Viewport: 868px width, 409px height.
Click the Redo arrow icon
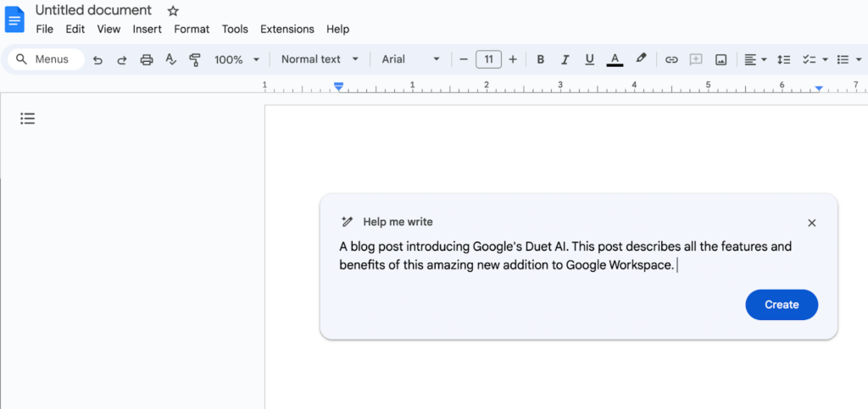point(122,60)
